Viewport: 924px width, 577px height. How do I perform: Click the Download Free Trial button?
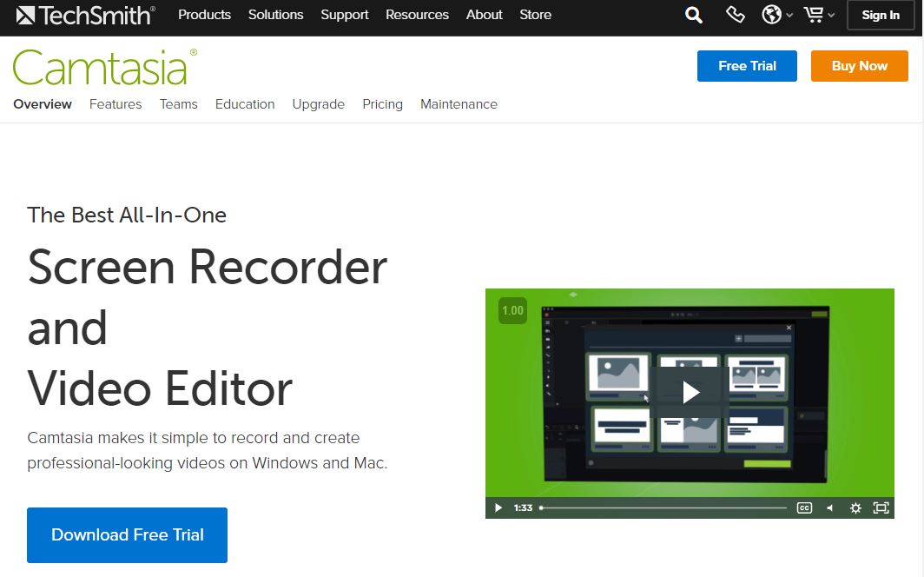[128, 535]
